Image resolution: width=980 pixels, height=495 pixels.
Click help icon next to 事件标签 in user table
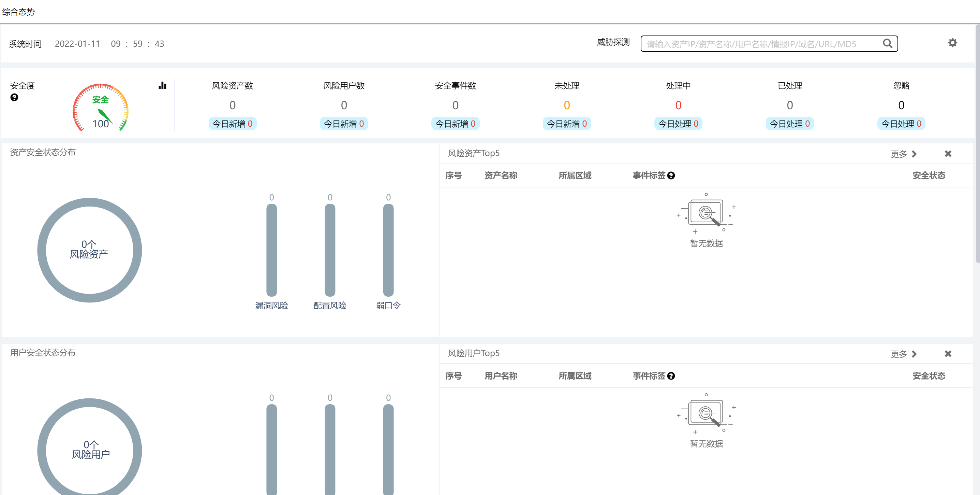click(671, 376)
